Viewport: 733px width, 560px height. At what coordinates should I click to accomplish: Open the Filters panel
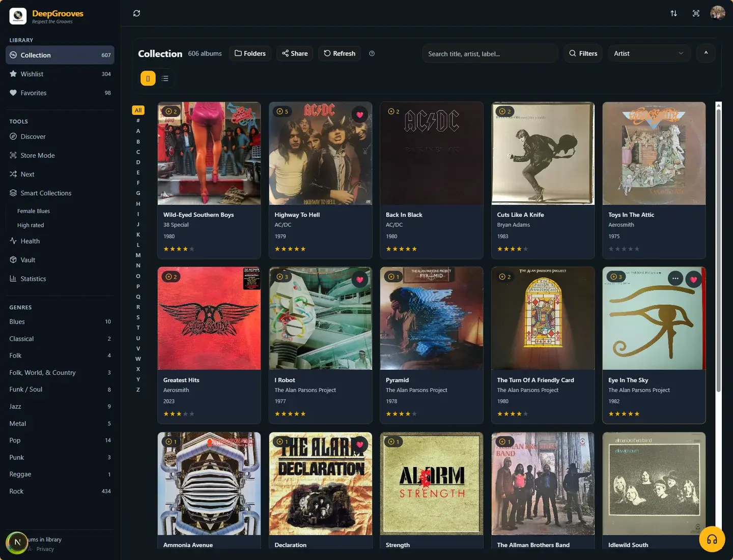(x=583, y=53)
